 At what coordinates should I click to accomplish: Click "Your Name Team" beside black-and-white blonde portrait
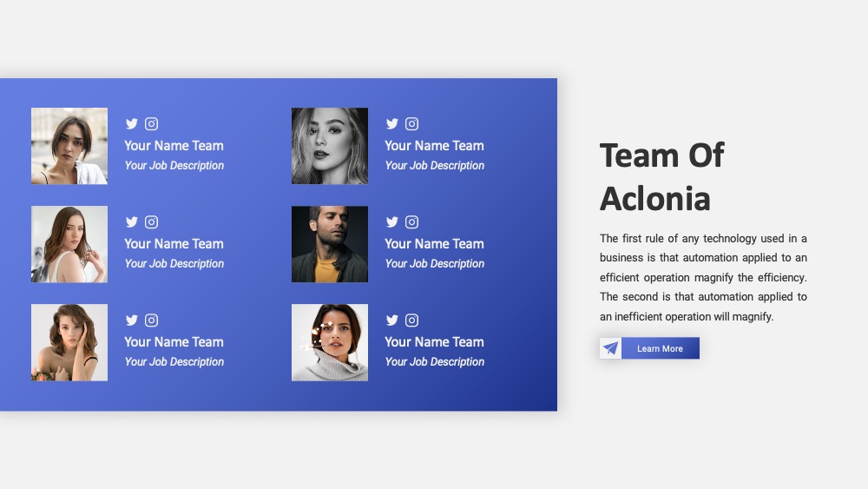[x=435, y=146]
